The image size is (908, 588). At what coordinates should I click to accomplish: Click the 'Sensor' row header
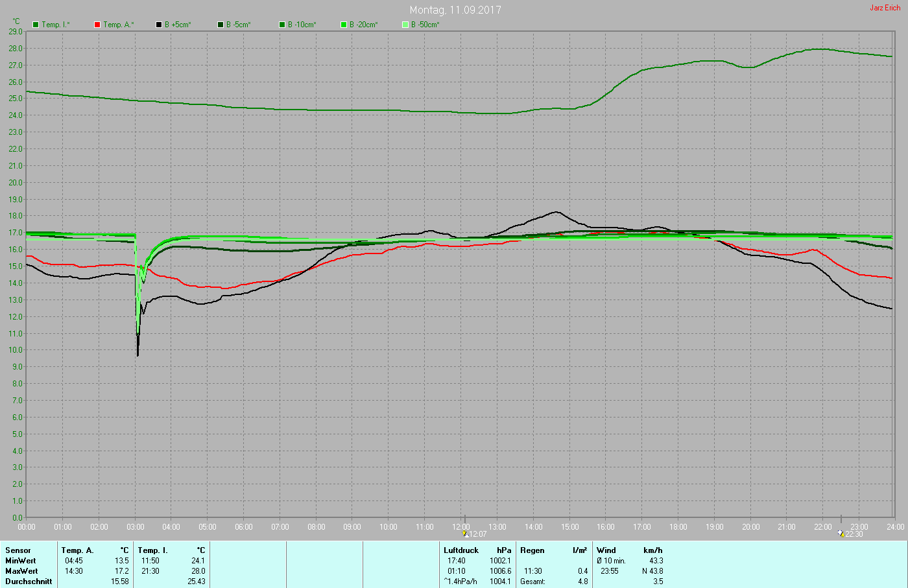(x=18, y=550)
